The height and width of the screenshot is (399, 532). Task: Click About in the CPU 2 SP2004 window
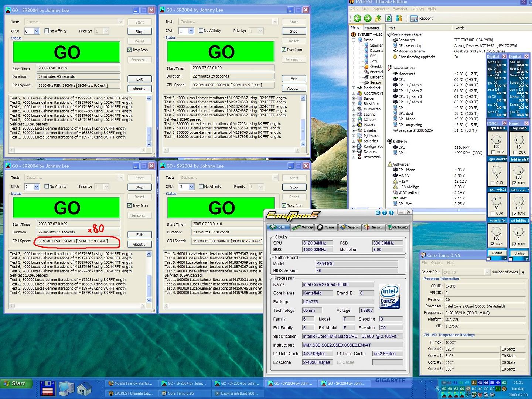(x=139, y=245)
